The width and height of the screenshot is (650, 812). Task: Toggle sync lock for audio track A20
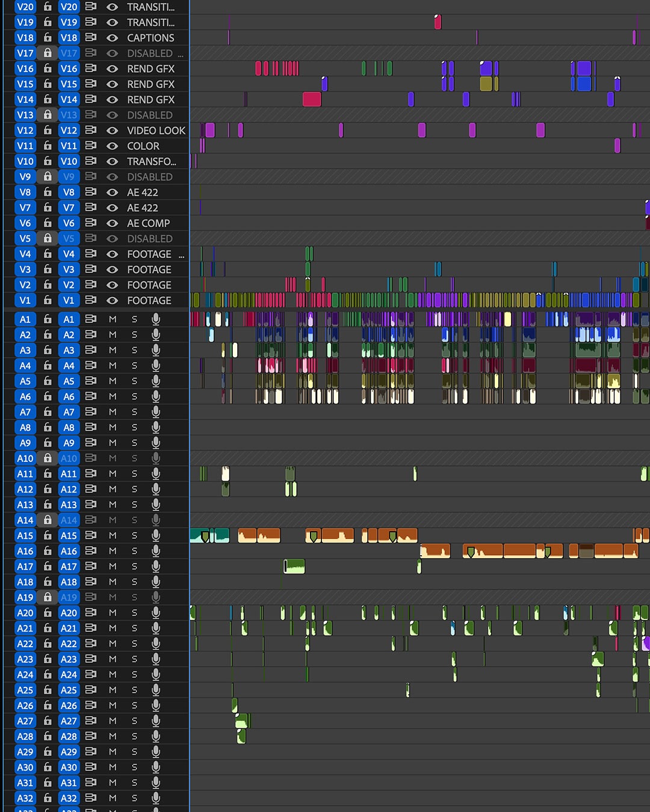(91, 612)
